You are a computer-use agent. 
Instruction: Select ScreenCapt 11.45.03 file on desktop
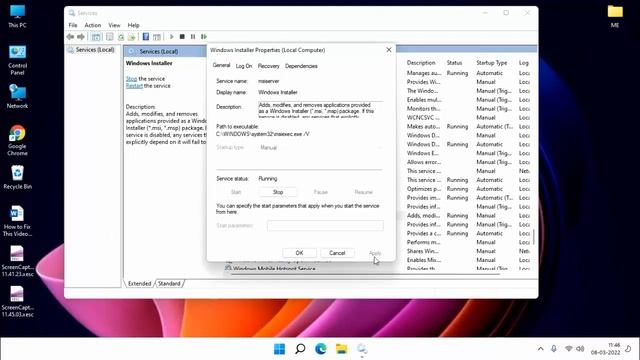(x=17, y=301)
